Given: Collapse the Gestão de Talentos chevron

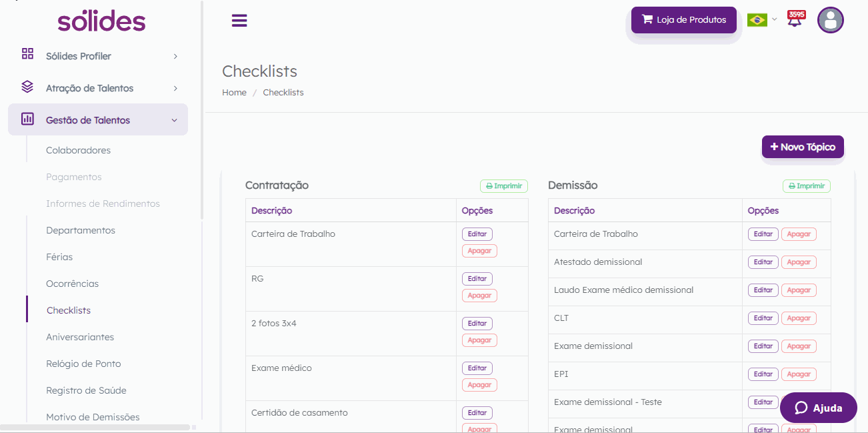Looking at the screenshot, I should tap(175, 121).
